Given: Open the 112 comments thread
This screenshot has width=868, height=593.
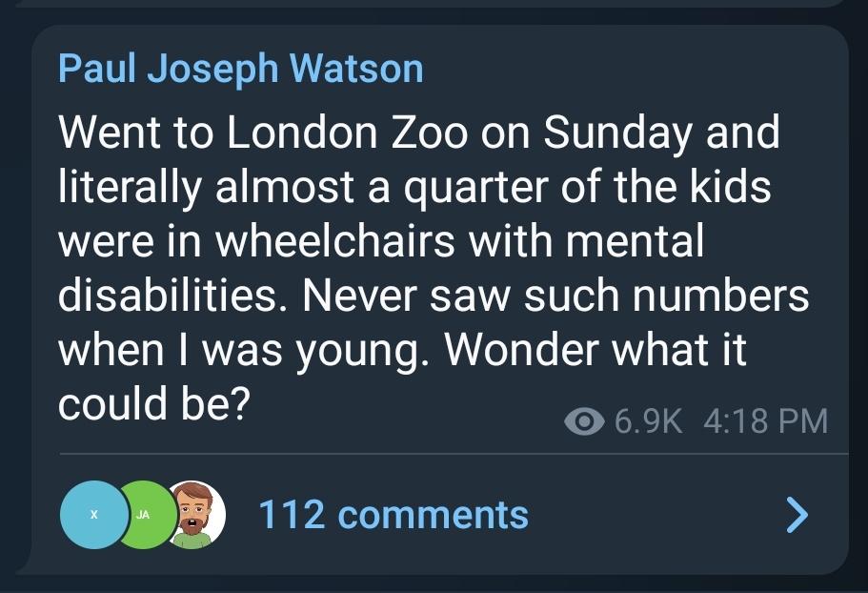Looking at the screenshot, I should point(394,515).
